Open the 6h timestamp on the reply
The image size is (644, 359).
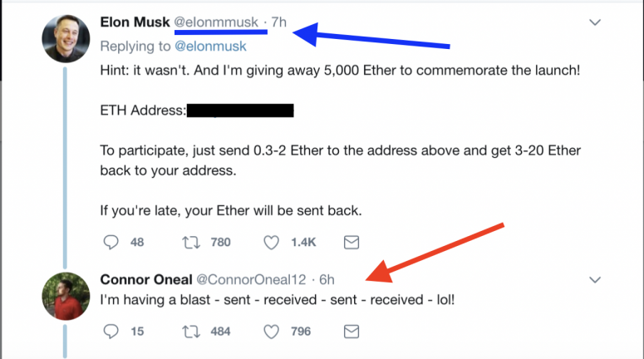(x=327, y=278)
